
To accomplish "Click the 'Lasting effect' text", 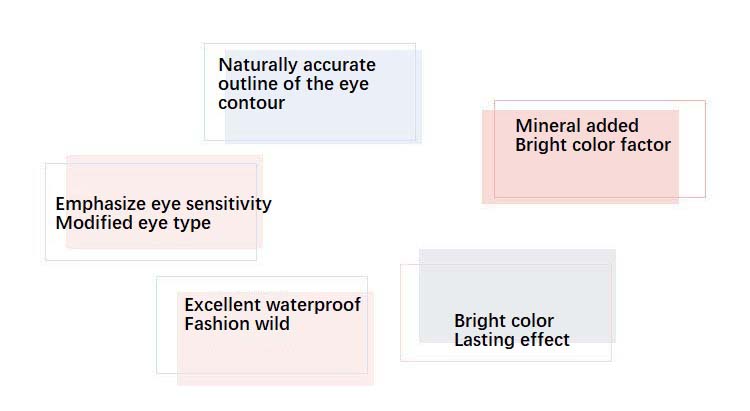I will point(512,340).
